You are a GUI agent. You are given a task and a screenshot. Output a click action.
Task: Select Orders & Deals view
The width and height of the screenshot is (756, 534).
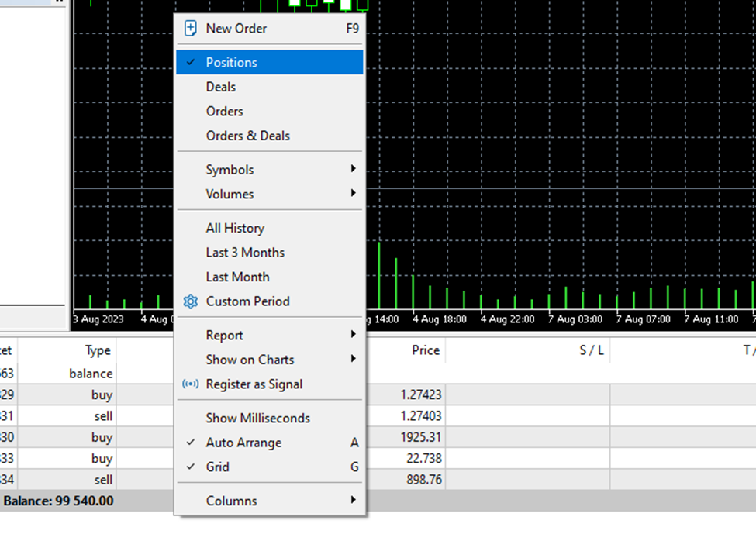click(270, 136)
